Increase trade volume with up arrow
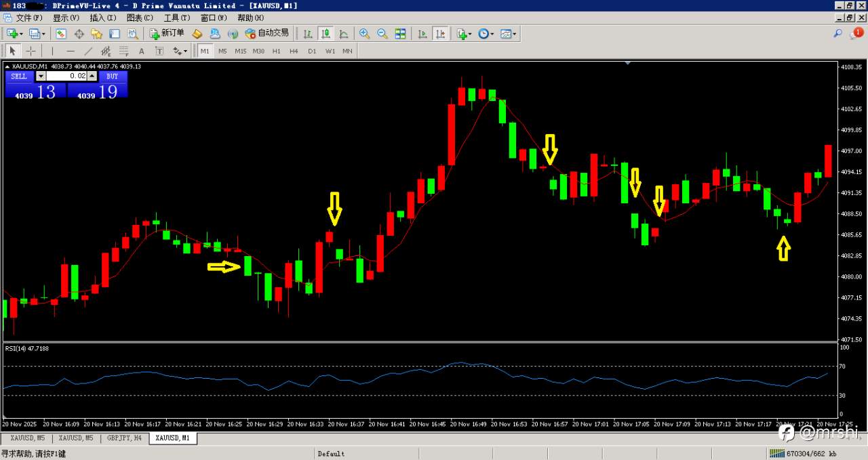This screenshot has width=868, height=460. 92,77
